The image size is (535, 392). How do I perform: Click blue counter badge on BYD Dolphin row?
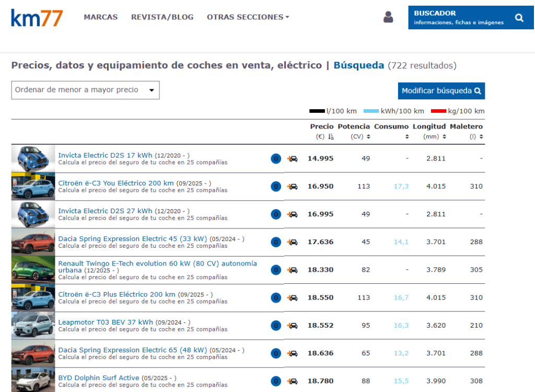click(x=276, y=381)
